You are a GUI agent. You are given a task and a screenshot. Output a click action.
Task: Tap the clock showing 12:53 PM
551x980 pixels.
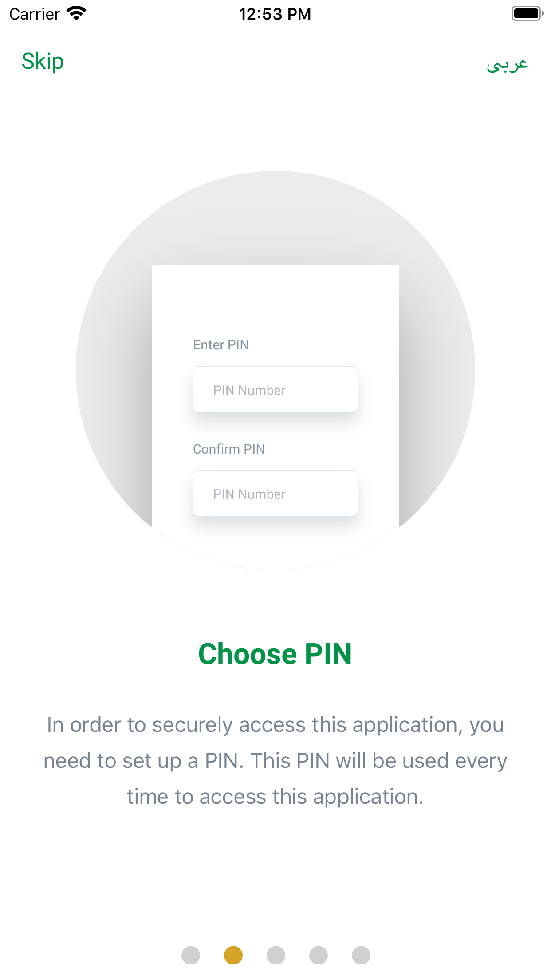[x=275, y=13]
